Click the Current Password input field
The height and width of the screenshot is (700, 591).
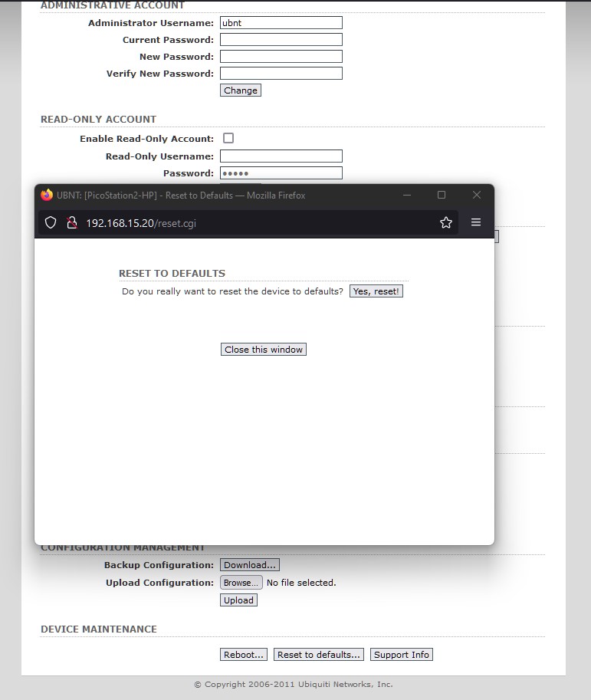click(281, 40)
